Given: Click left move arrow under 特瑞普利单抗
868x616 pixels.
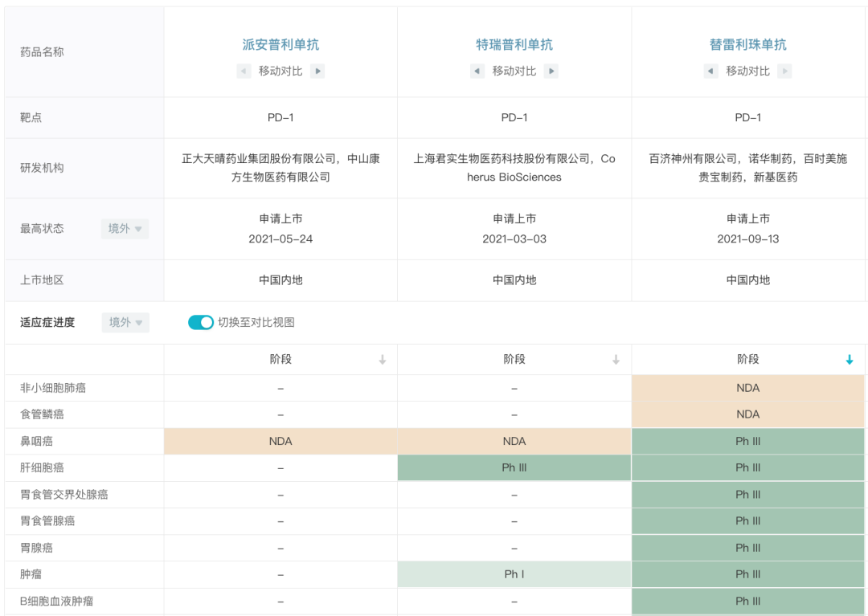Looking at the screenshot, I should [x=477, y=71].
